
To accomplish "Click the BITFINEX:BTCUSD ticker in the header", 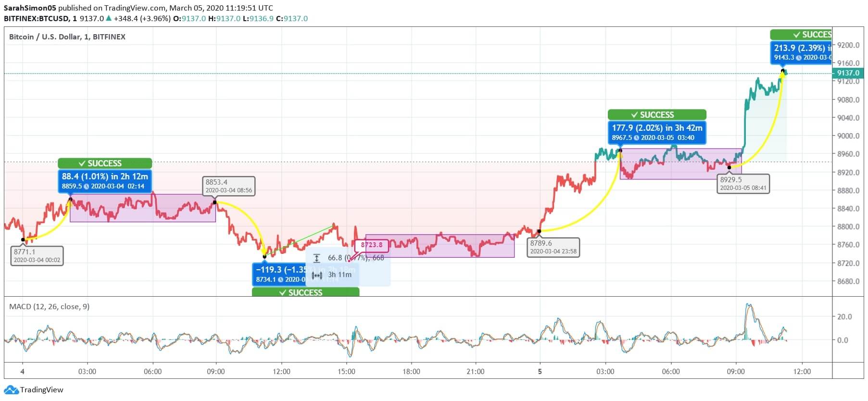I will click(x=36, y=19).
